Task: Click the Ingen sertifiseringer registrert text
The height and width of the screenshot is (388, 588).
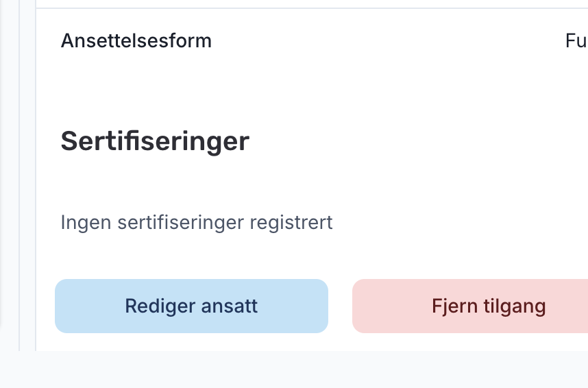Action: click(197, 223)
